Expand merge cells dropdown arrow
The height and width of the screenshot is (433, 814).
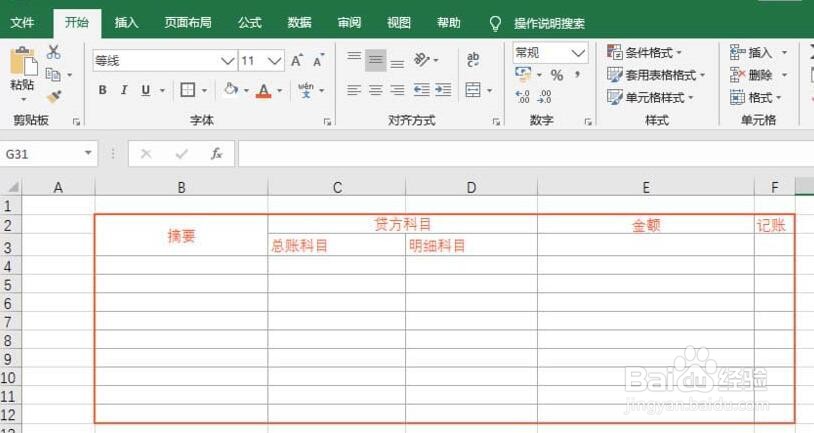[490, 91]
